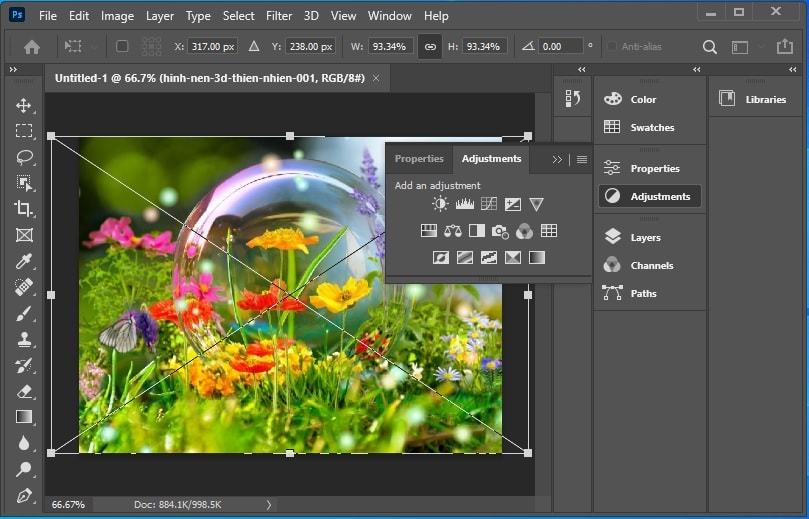The image size is (809, 519).
Task: Toggle reference point checkbox in options bar
Action: click(122, 46)
